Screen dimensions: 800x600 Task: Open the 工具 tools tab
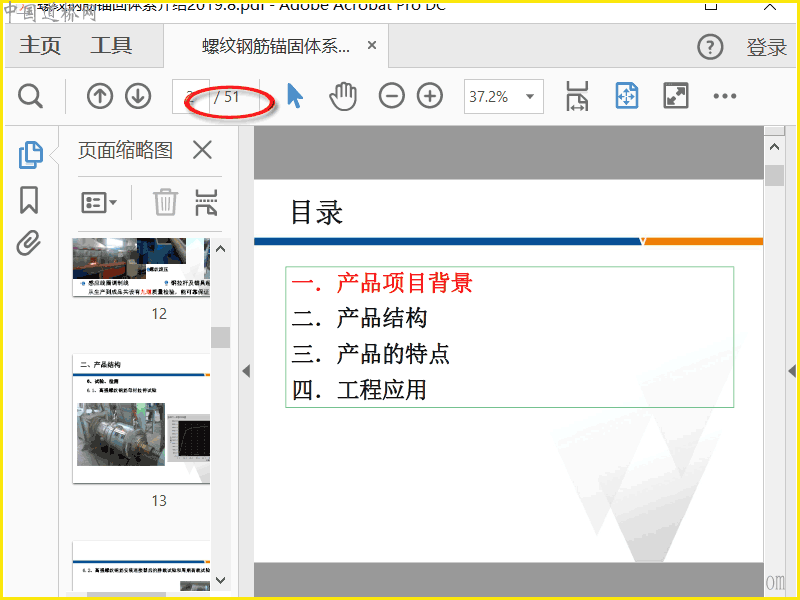coord(111,46)
